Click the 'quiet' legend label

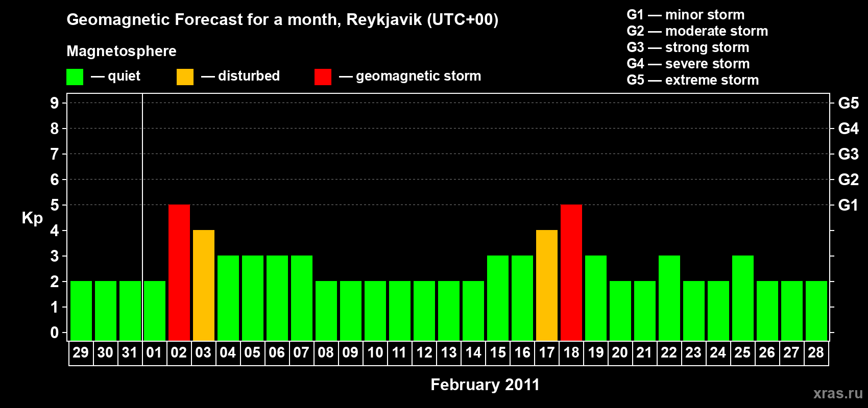[124, 76]
